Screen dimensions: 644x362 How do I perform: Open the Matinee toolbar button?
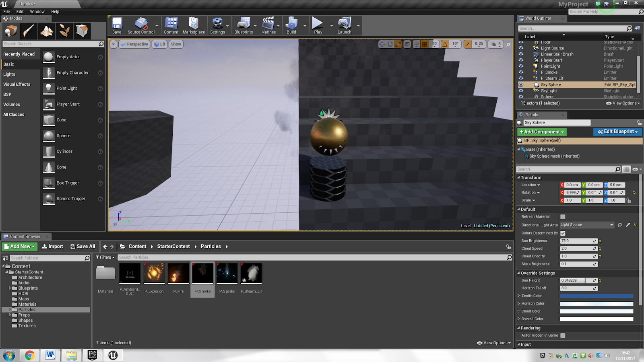[268, 26]
